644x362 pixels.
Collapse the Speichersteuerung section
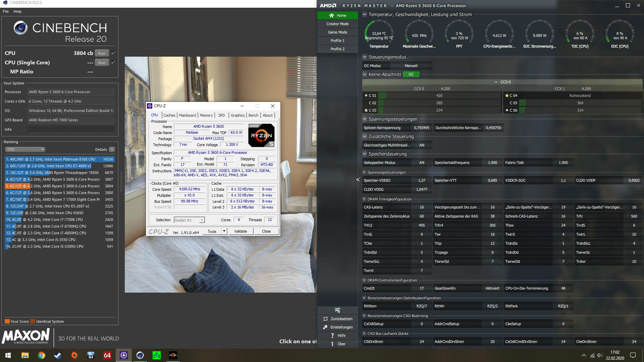pos(365,154)
